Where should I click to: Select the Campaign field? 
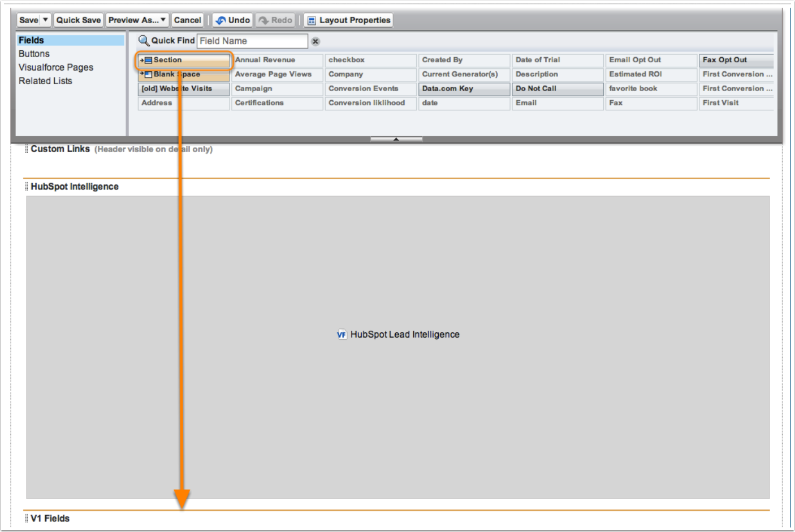(277, 89)
